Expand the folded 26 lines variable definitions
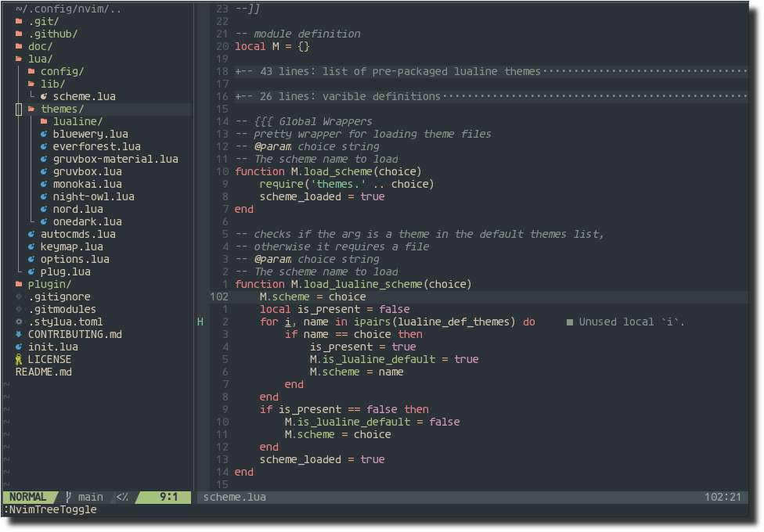This screenshot has height=532, width=764. (338, 96)
